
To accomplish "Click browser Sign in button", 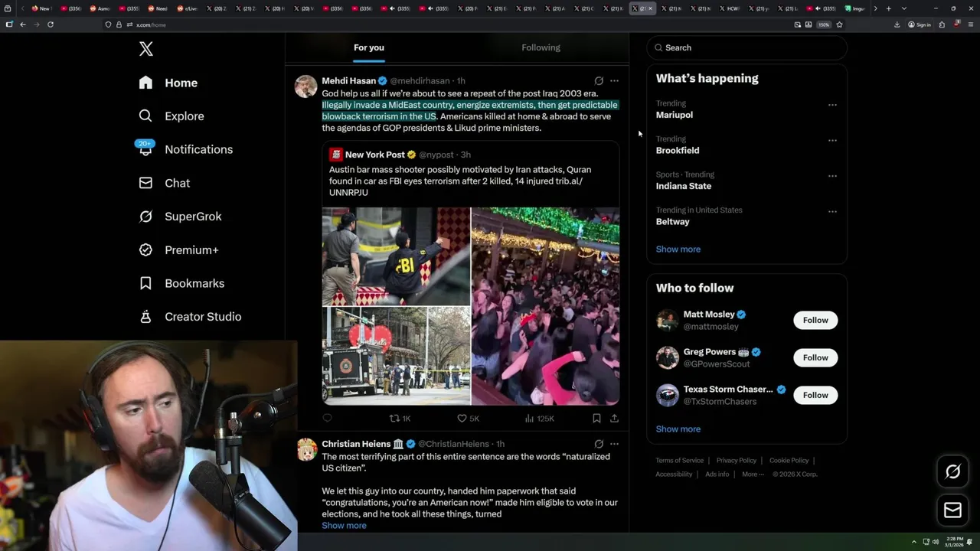I will pos(920,24).
